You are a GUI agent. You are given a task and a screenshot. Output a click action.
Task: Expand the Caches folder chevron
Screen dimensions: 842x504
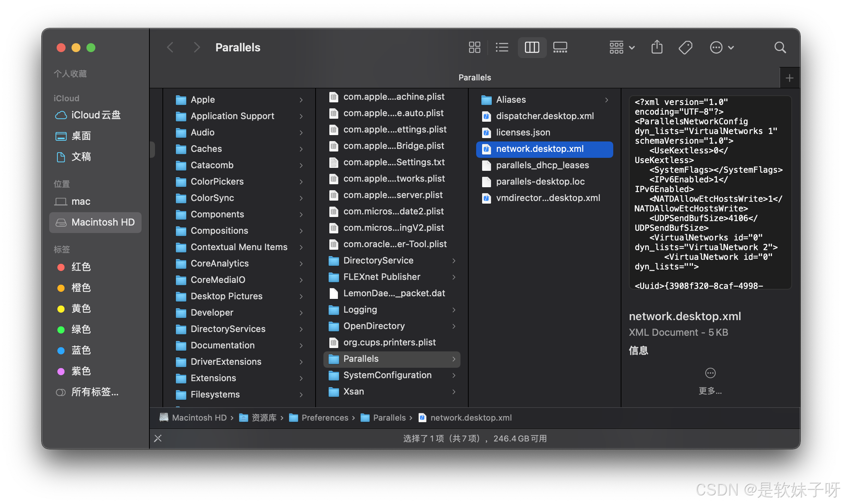tap(301, 149)
